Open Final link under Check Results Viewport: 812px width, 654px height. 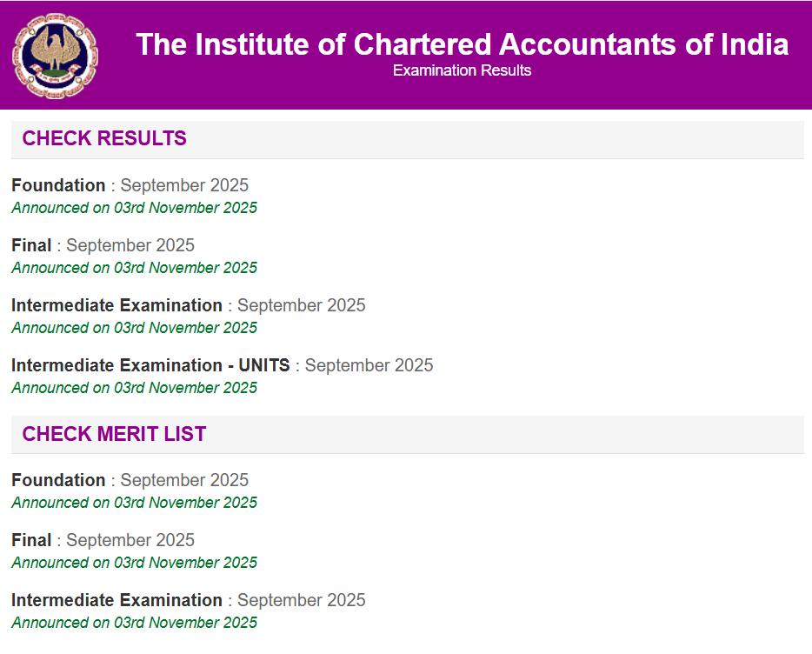point(31,245)
